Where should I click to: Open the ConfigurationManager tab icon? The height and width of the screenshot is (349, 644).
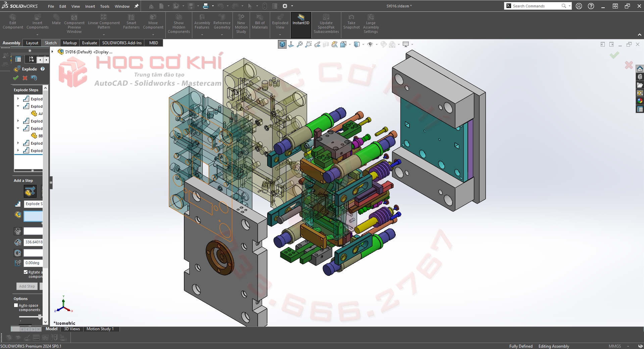pos(31,59)
